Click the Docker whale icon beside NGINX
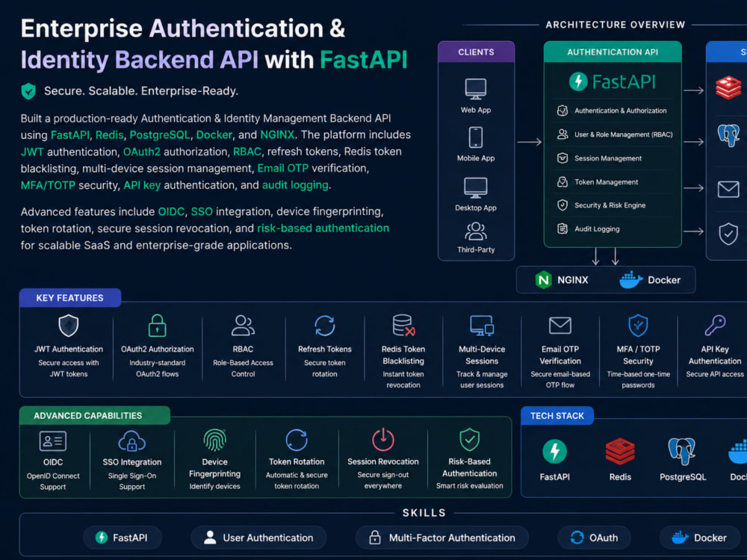Screen dimensions: 747x560 [630, 280]
